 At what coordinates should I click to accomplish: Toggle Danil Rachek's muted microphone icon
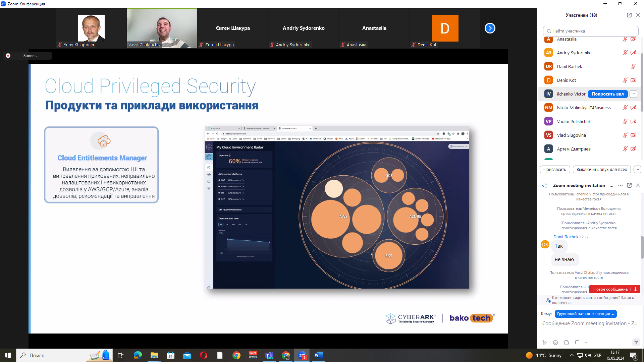pos(633,66)
